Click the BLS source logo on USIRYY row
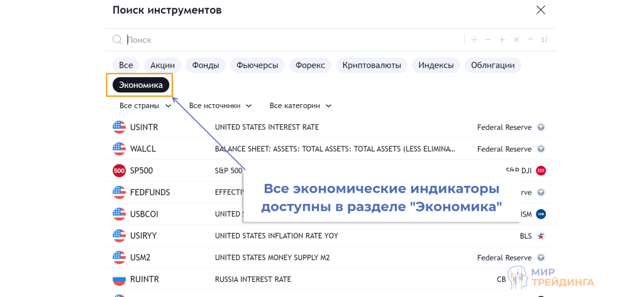Image resolution: width=644 pixels, height=297 pixels. [541, 236]
